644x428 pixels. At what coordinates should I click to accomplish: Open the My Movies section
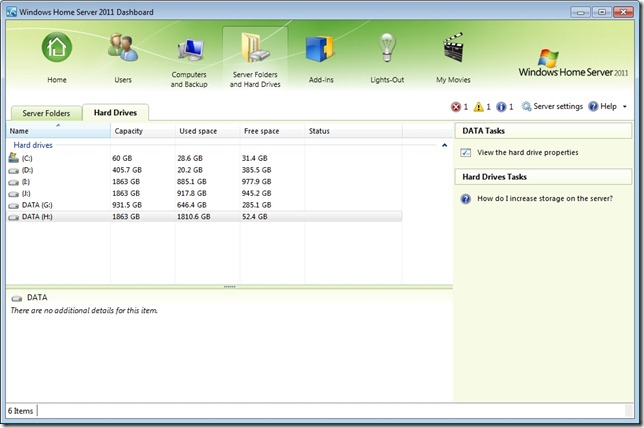tap(452, 56)
